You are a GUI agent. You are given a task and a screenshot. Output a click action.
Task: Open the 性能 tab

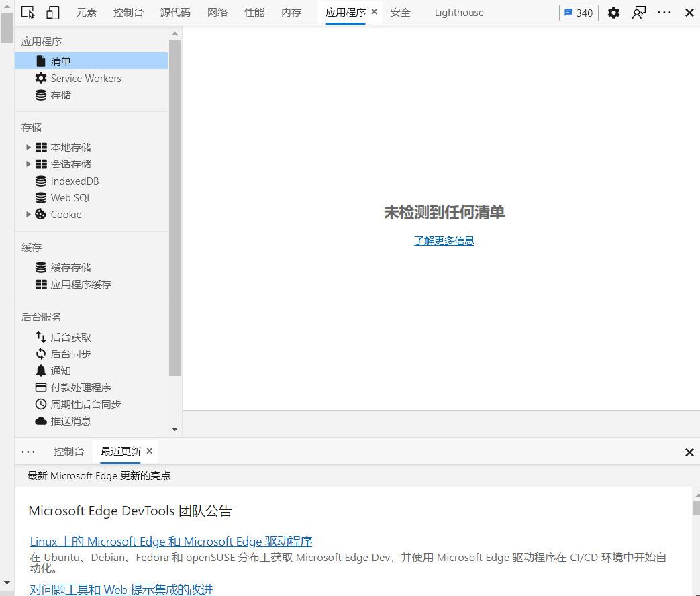(254, 13)
